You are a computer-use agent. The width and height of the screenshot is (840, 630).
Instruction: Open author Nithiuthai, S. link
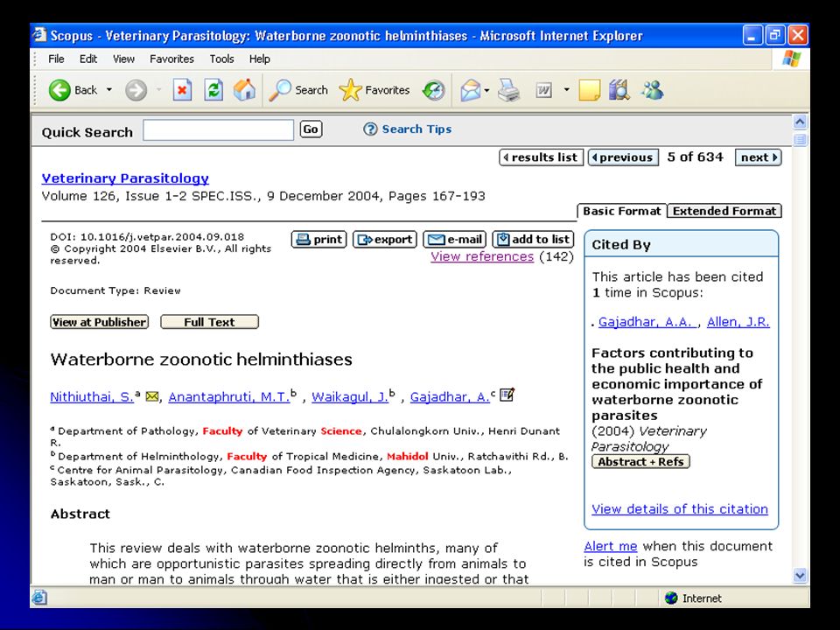(x=92, y=397)
